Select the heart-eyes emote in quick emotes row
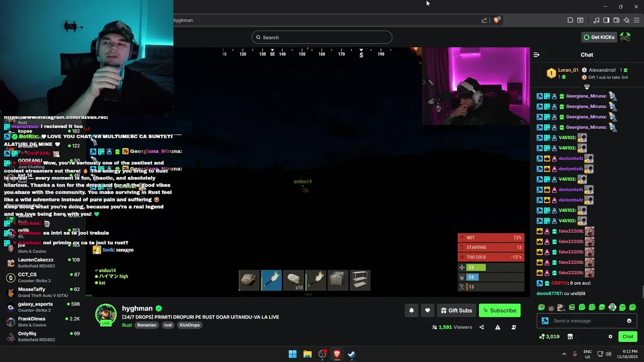Viewport: 644px width, 362px height. pyautogui.click(x=541, y=307)
